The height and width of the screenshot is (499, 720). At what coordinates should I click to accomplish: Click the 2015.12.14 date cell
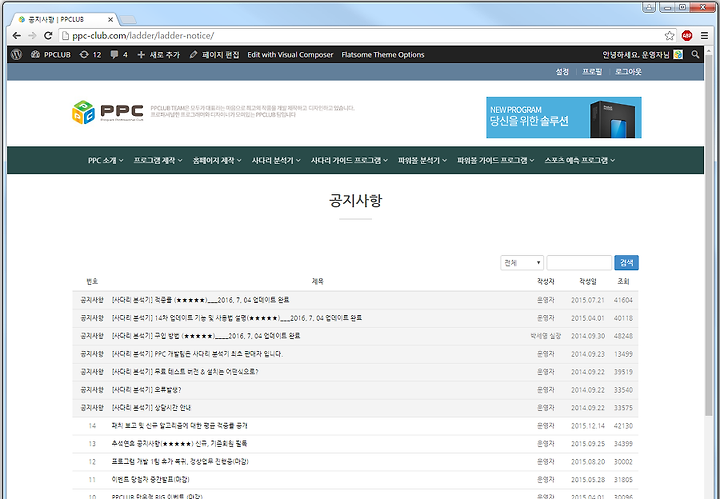(588, 426)
